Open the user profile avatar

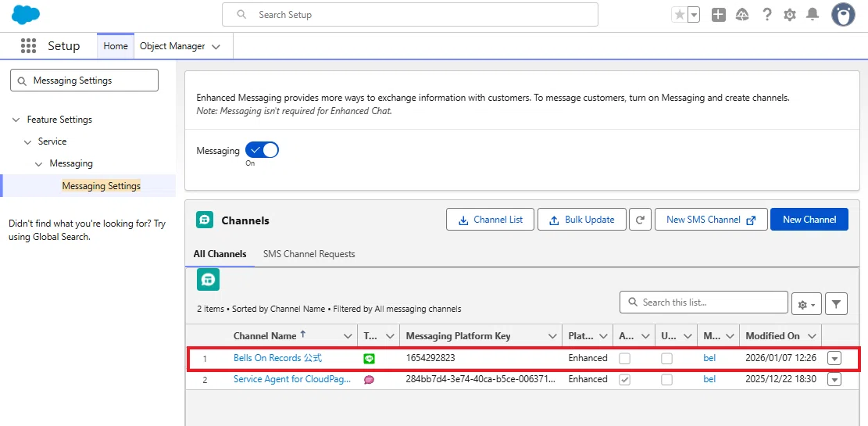[843, 15]
